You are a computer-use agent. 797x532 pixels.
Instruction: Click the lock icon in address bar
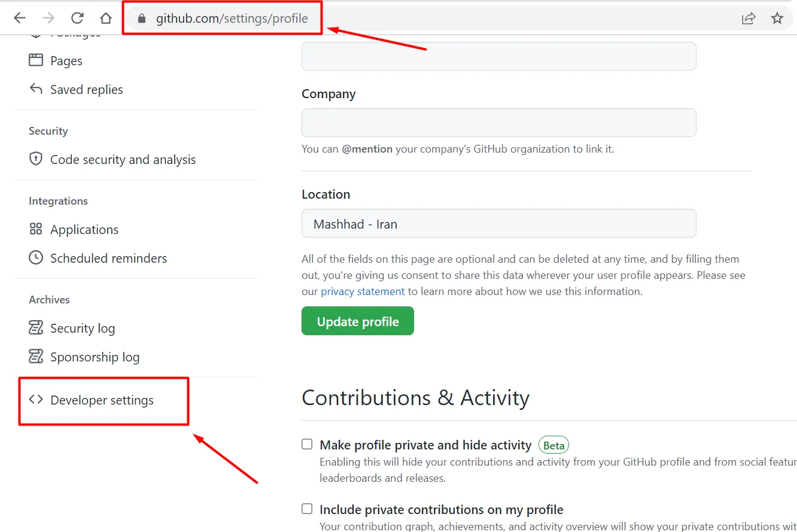tap(142, 19)
